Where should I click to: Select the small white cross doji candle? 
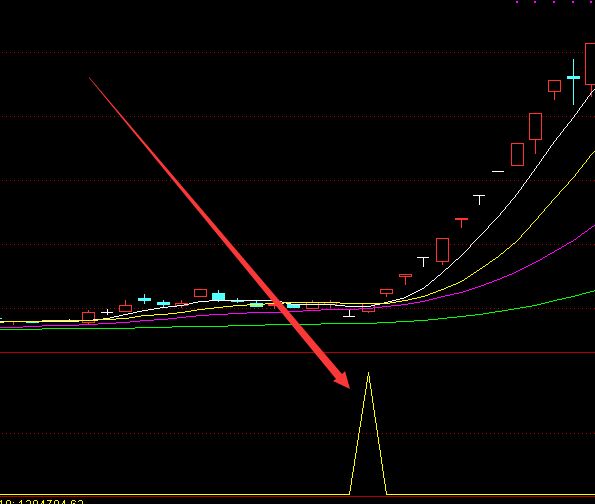click(x=107, y=312)
